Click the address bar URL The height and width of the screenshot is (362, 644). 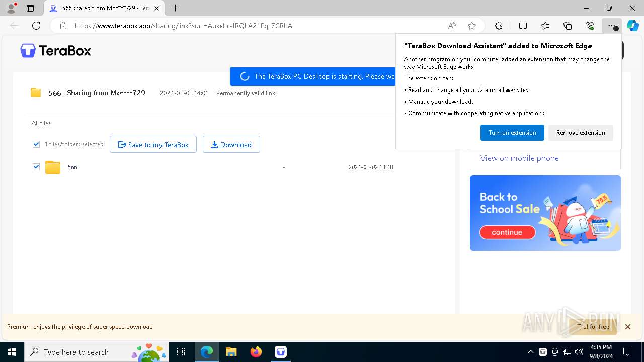tap(184, 26)
